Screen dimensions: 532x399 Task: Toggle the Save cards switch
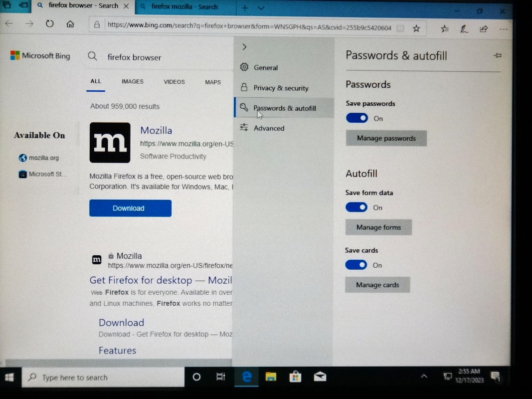coord(356,265)
